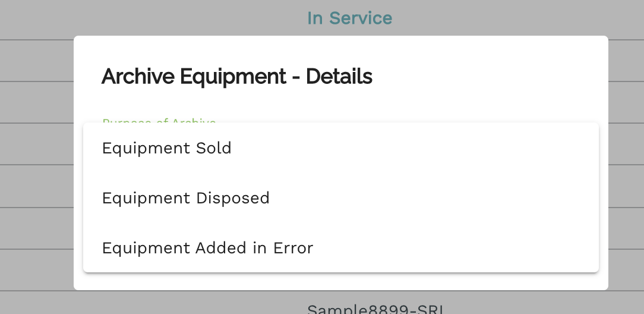The image size is (644, 314).
Task: Click "In Service" status text behind dialog
Action: click(349, 18)
